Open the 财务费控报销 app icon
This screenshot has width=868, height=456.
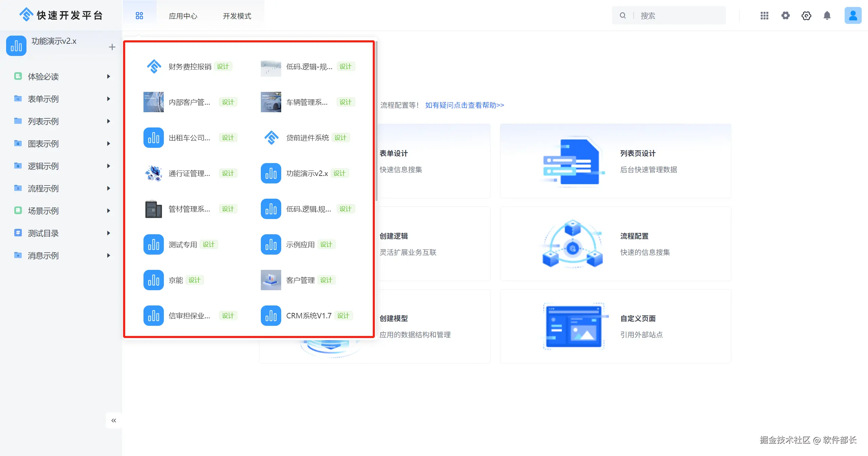click(x=154, y=66)
